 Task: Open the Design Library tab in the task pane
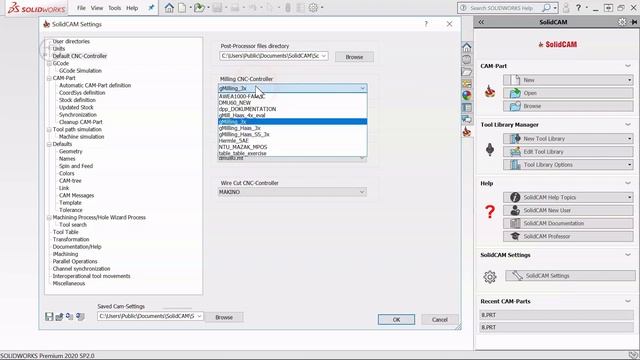click(467, 60)
